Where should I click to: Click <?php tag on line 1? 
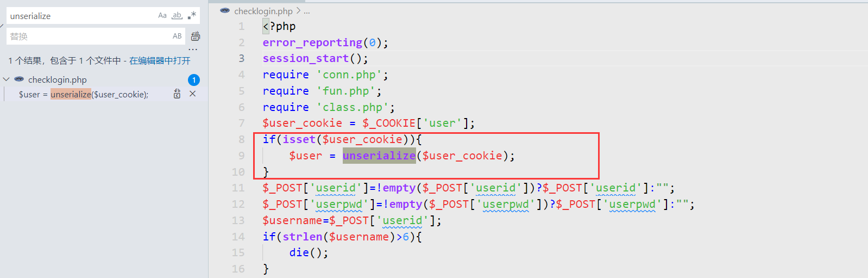coord(279,26)
